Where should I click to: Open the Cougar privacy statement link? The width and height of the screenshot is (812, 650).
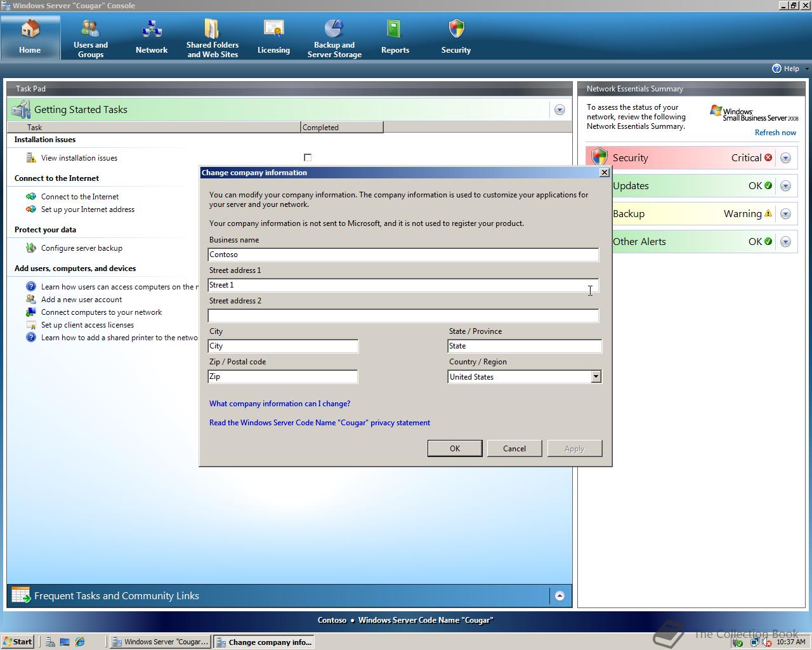point(320,423)
